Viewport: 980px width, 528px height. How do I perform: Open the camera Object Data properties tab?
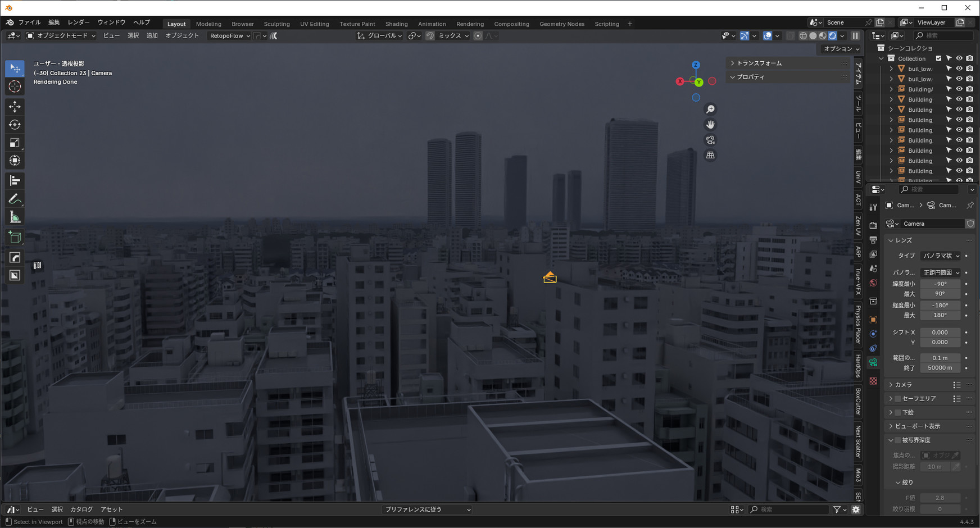tap(873, 363)
